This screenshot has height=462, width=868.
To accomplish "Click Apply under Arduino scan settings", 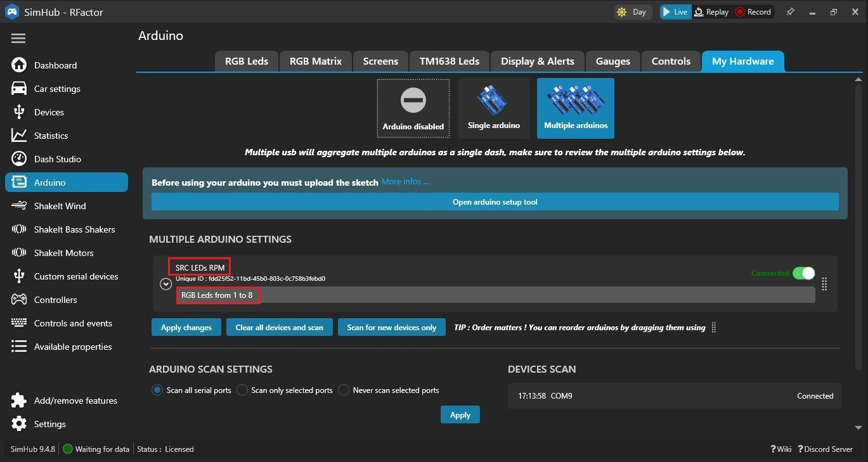I will coord(460,415).
